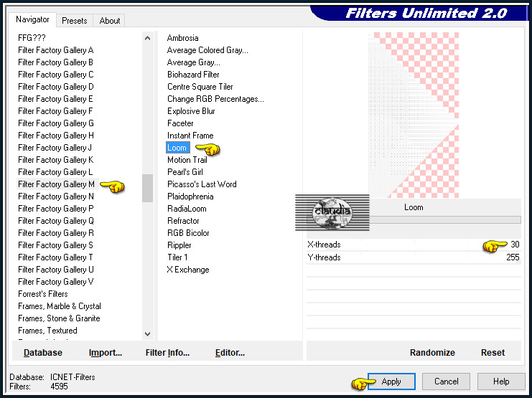Select Filter Factory Gallery H

coord(56,136)
